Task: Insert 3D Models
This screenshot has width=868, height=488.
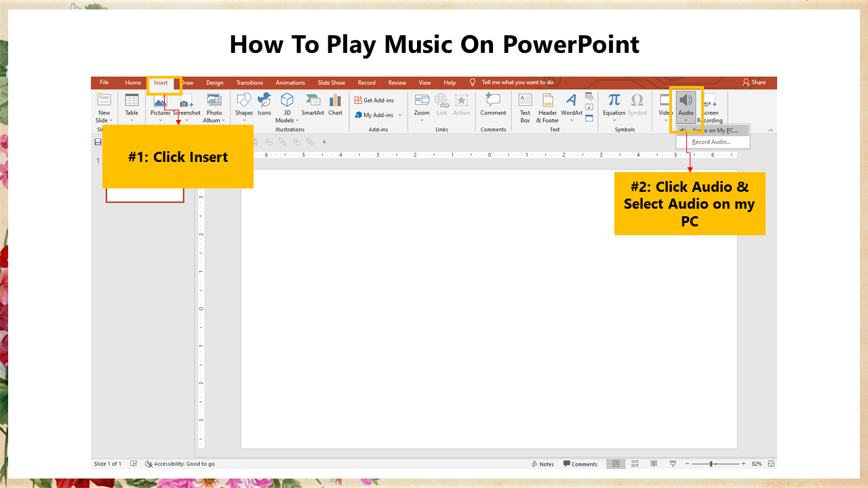Action: tap(287, 108)
